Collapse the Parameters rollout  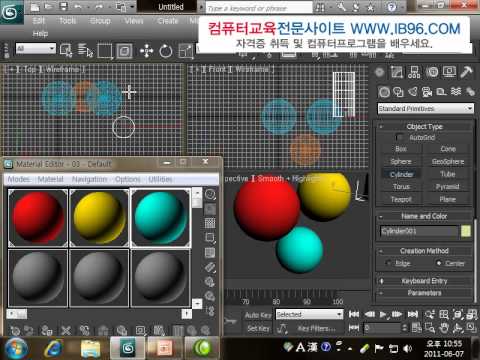click(x=424, y=293)
